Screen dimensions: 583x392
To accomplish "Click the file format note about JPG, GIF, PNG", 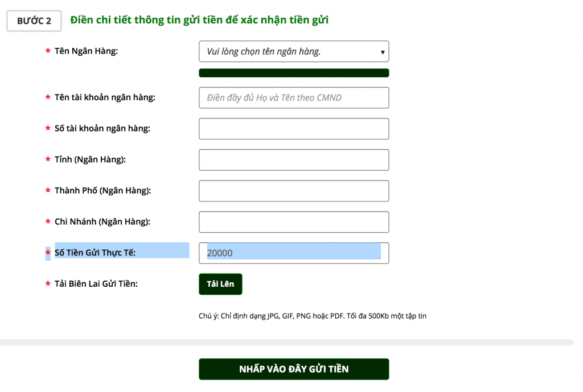I will (313, 316).
